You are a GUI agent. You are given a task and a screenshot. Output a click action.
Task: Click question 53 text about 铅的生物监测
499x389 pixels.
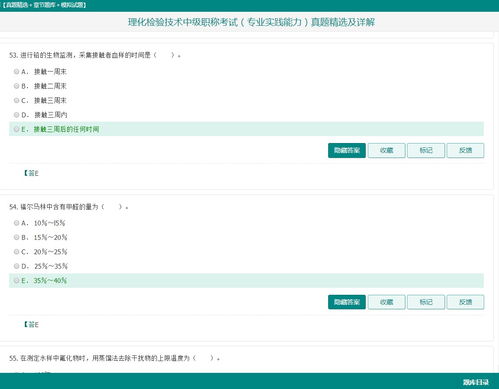click(x=95, y=55)
